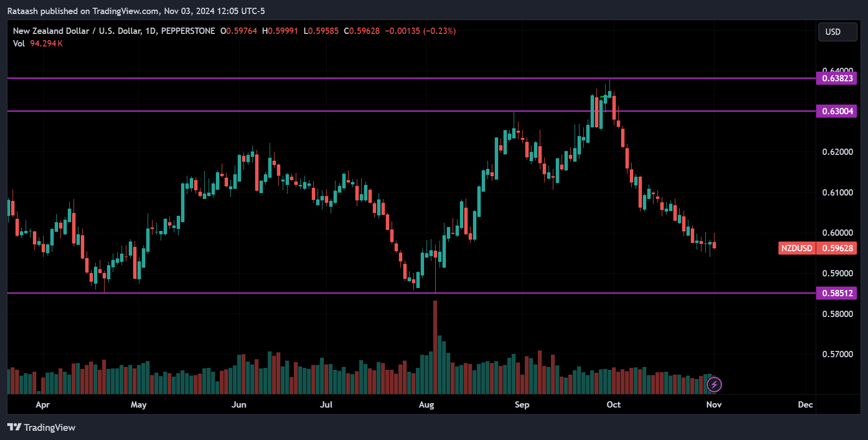This screenshot has height=440, width=868.
Task: Click the Sep label on time axis
Action: pos(522,405)
